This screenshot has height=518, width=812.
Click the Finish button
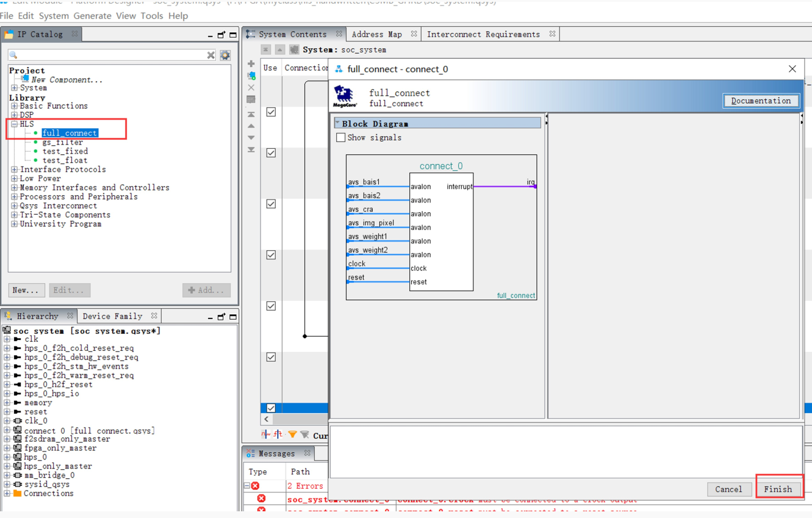pyautogui.click(x=778, y=489)
